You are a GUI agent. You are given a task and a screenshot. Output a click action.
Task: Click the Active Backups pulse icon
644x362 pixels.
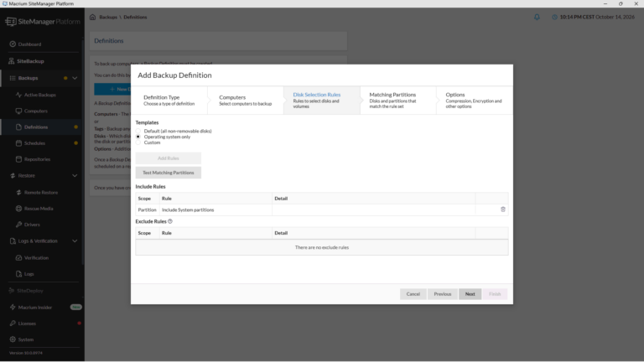[18, 95]
